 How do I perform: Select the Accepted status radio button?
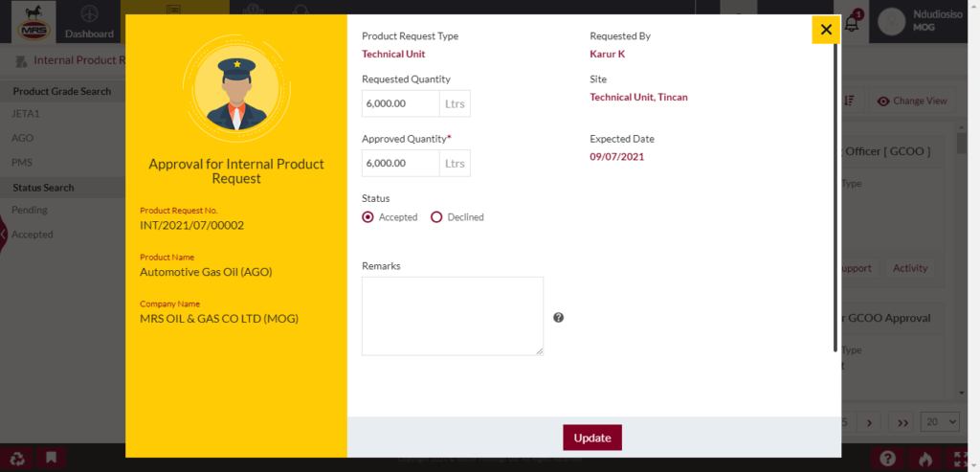coord(368,217)
